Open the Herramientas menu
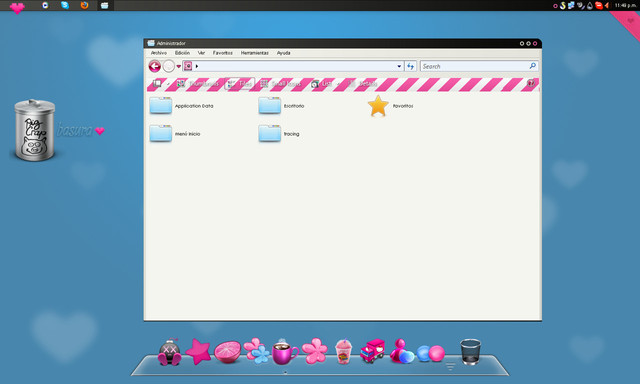This screenshot has height=384, width=640. (255, 53)
